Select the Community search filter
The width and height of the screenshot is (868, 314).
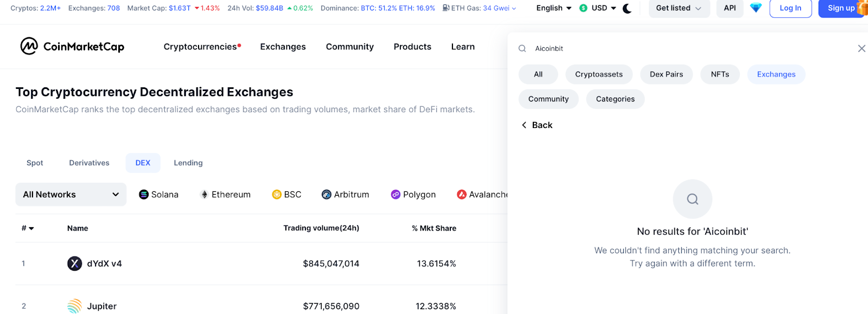548,99
